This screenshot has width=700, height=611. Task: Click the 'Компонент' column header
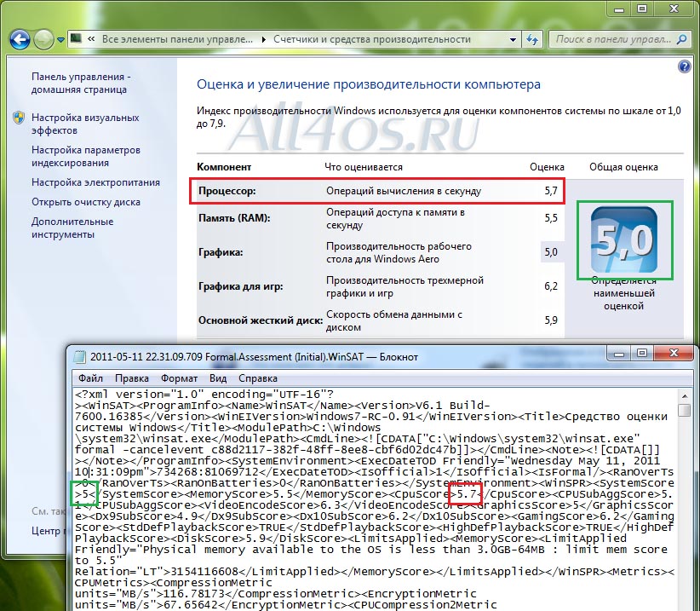coord(224,167)
